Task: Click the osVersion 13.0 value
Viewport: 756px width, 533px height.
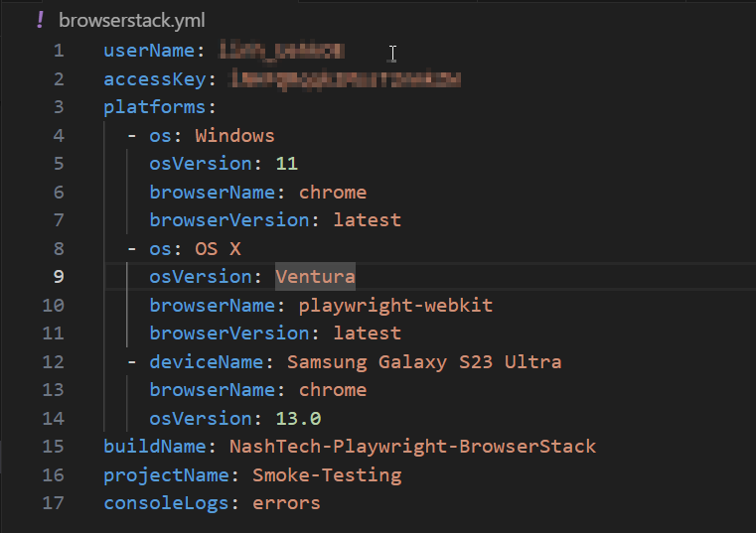Action: pos(298,418)
